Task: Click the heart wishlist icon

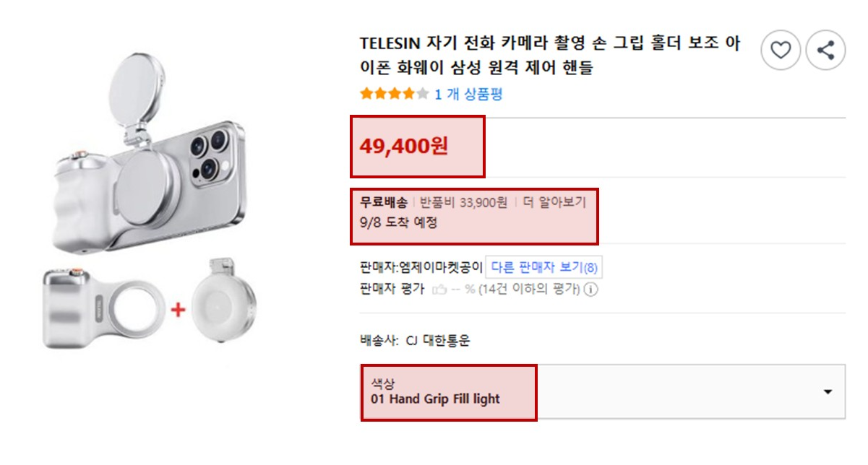Action: (781, 51)
